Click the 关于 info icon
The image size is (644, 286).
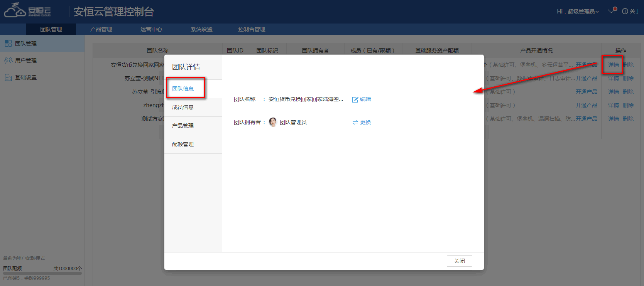point(625,12)
